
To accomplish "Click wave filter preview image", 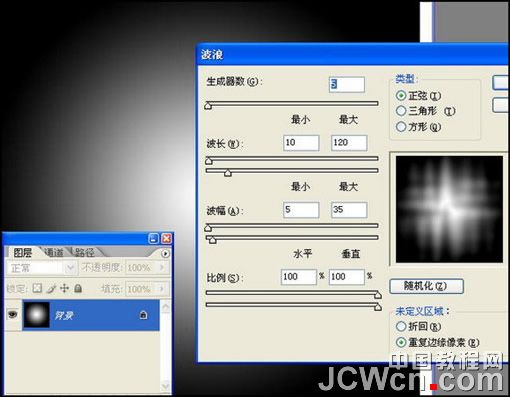I will 449,209.
